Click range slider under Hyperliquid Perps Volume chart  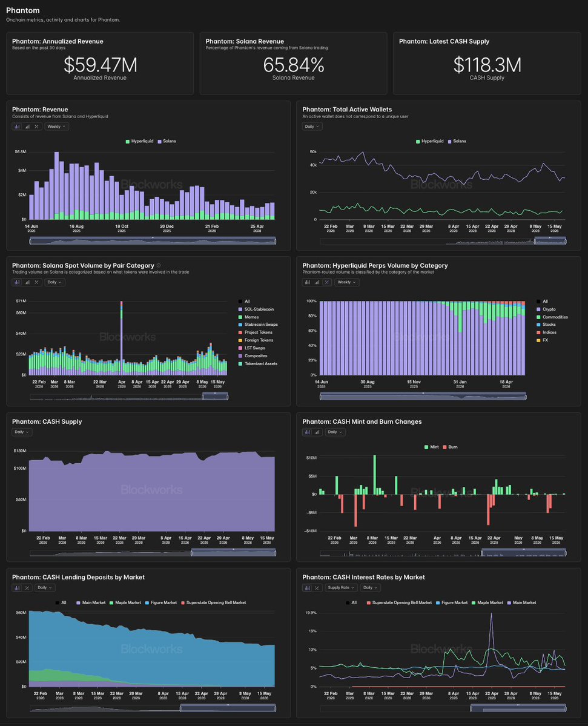(x=423, y=397)
